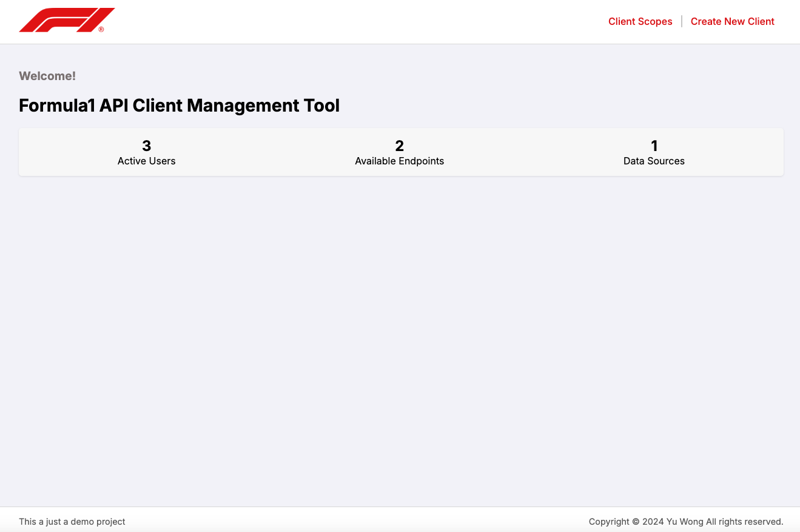Viewport: 800px width, 532px height.
Task: Click the demo project footer note
Action: point(72,522)
